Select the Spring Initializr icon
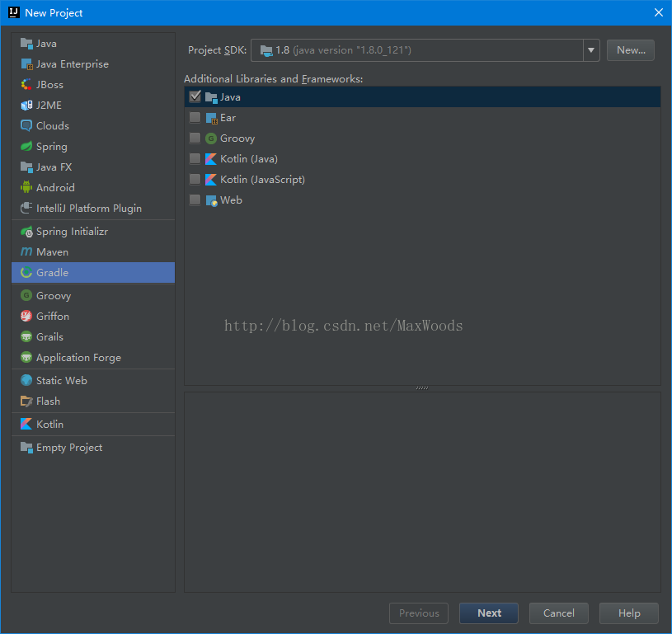This screenshot has width=672, height=634. (26, 232)
